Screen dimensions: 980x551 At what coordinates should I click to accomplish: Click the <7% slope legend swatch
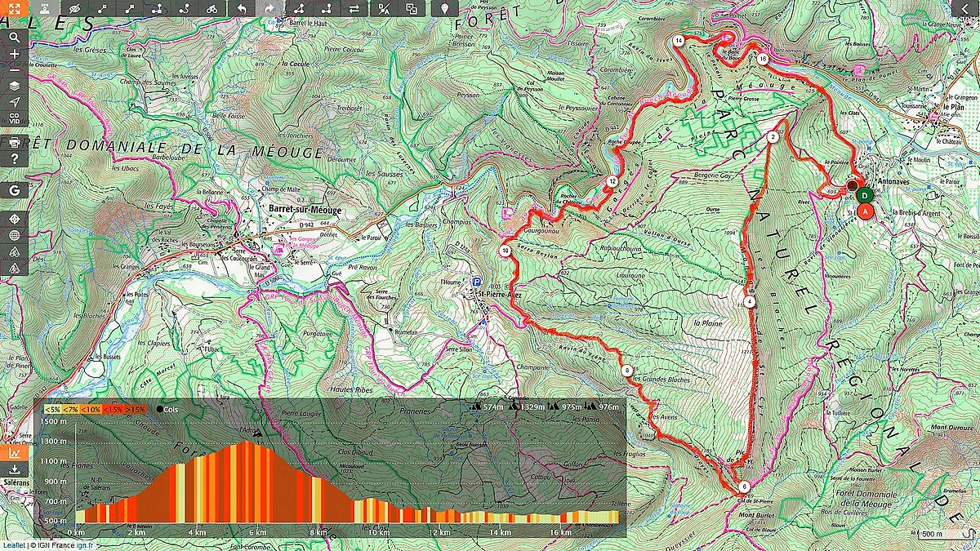pos(71,408)
